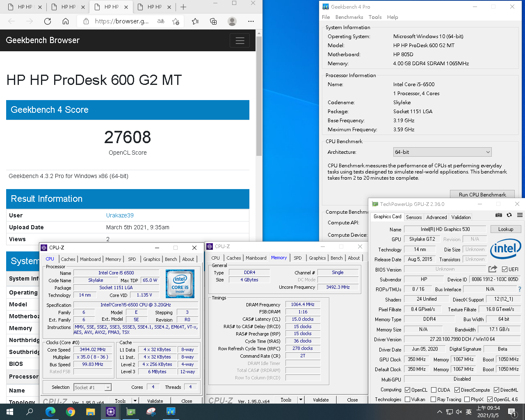Image resolution: width=525 pixels, height=420 pixels.
Task: Open Geekbench Tools menu
Action: coord(375,17)
